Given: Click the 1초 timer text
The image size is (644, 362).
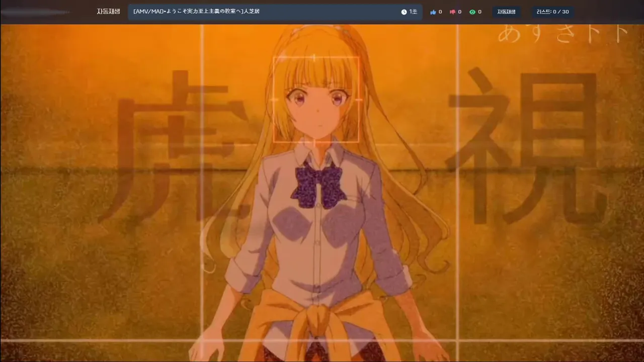Looking at the screenshot, I should [413, 12].
